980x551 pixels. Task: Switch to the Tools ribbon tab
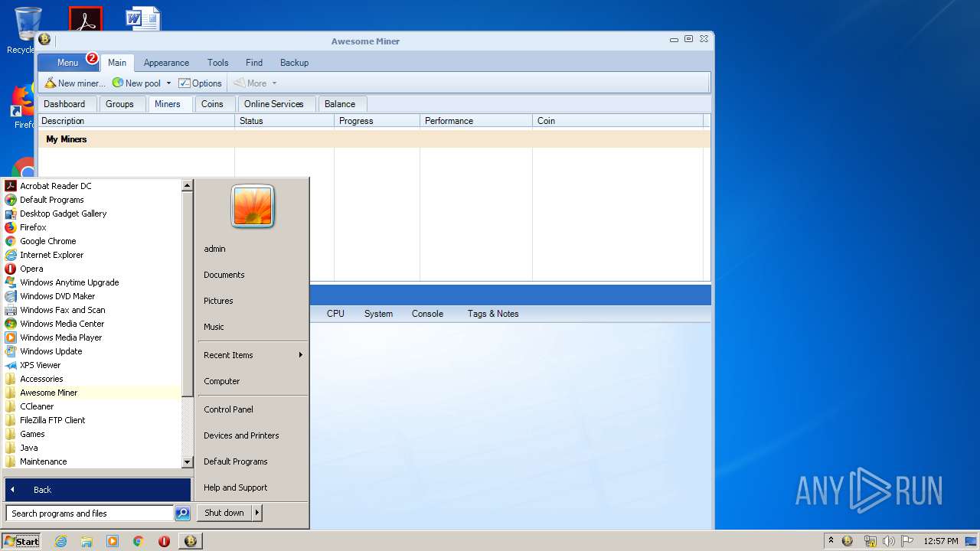tap(217, 63)
